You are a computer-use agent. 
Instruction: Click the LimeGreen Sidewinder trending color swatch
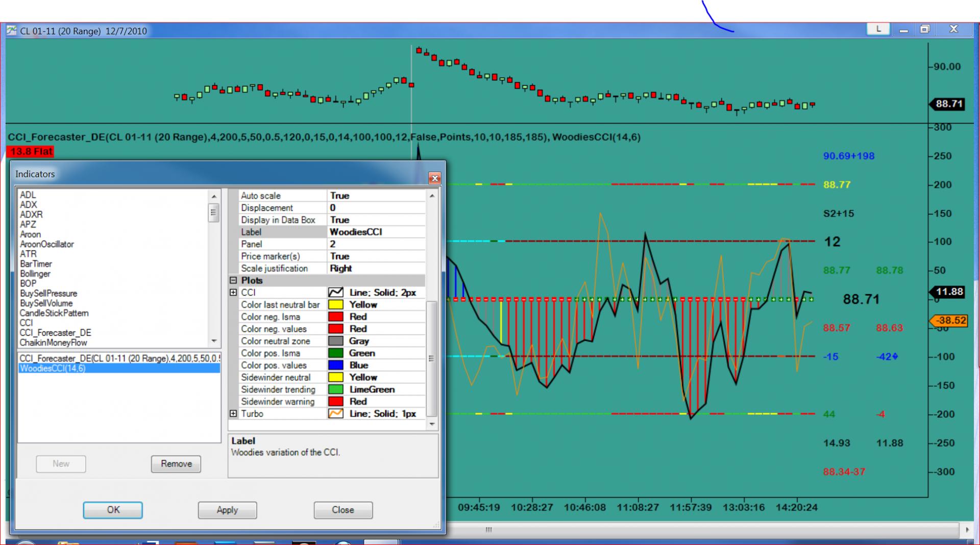click(335, 390)
